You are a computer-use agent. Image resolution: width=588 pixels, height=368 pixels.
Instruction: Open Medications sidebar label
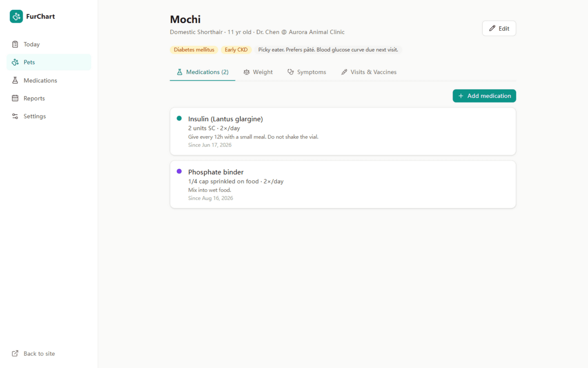point(40,81)
